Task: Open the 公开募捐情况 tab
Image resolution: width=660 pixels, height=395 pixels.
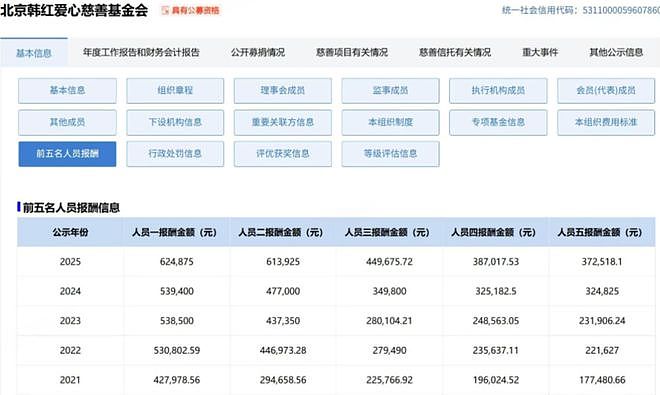Action: (258, 53)
